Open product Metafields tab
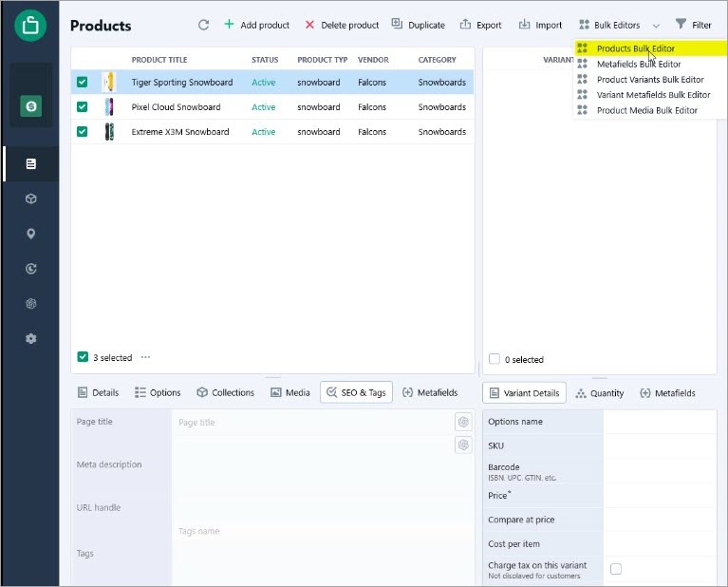This screenshot has width=728, height=587. pos(430,392)
